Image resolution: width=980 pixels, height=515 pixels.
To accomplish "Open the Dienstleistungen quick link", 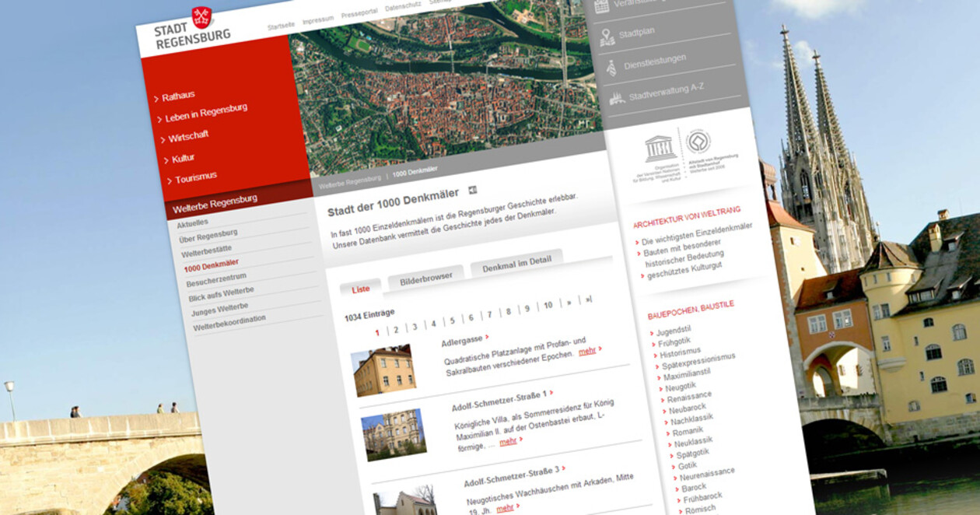I will [655, 63].
